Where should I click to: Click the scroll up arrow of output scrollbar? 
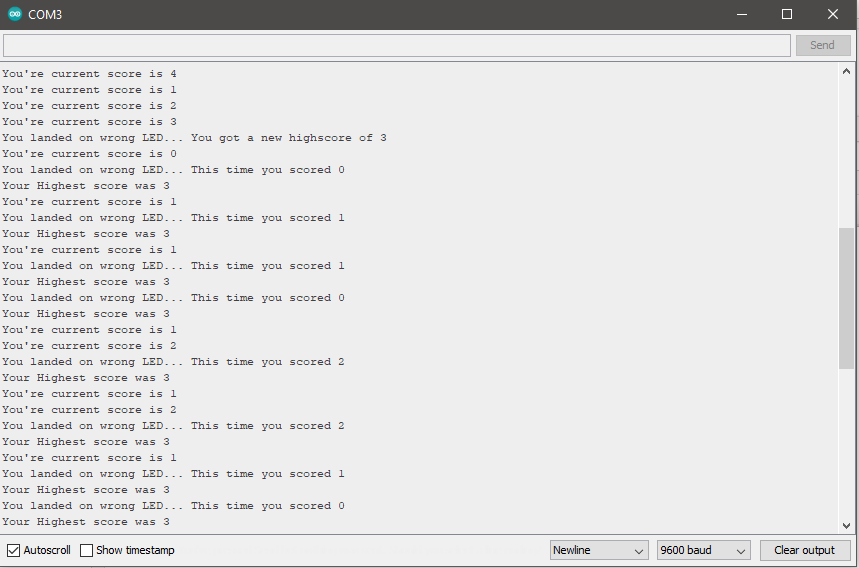[x=846, y=71]
